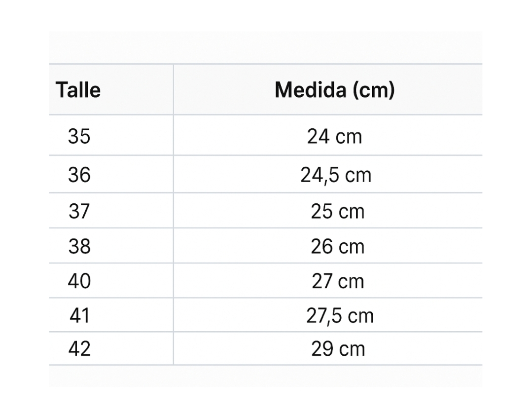532x414 pixels.
Task: Select the size 38 cell
Action: 79,246
